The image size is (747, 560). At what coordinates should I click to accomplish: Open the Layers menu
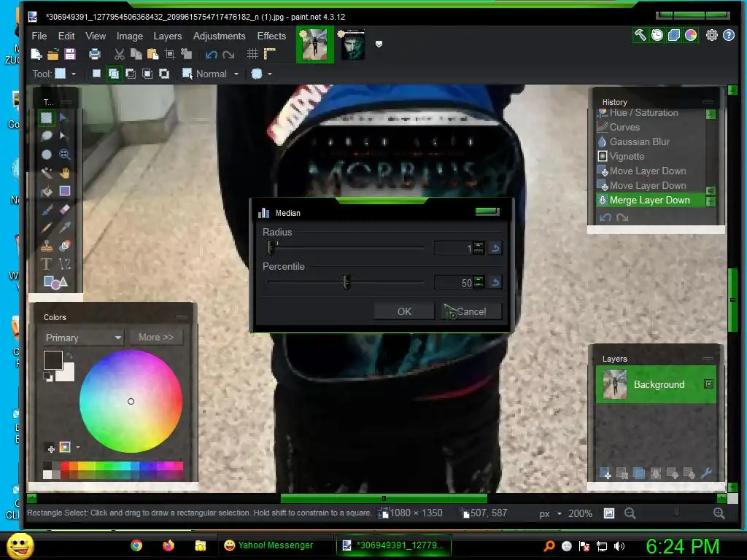point(167,36)
